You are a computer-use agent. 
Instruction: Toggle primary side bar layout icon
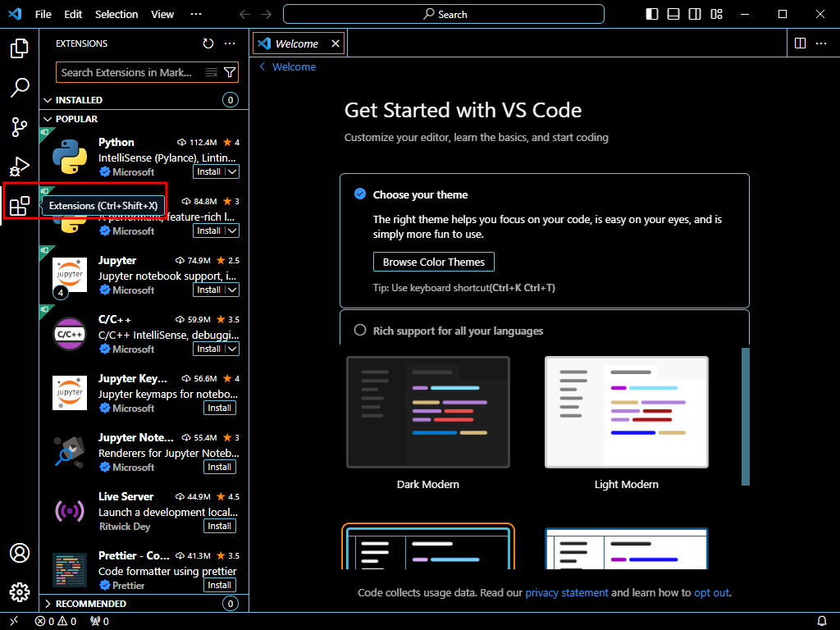[x=652, y=15]
